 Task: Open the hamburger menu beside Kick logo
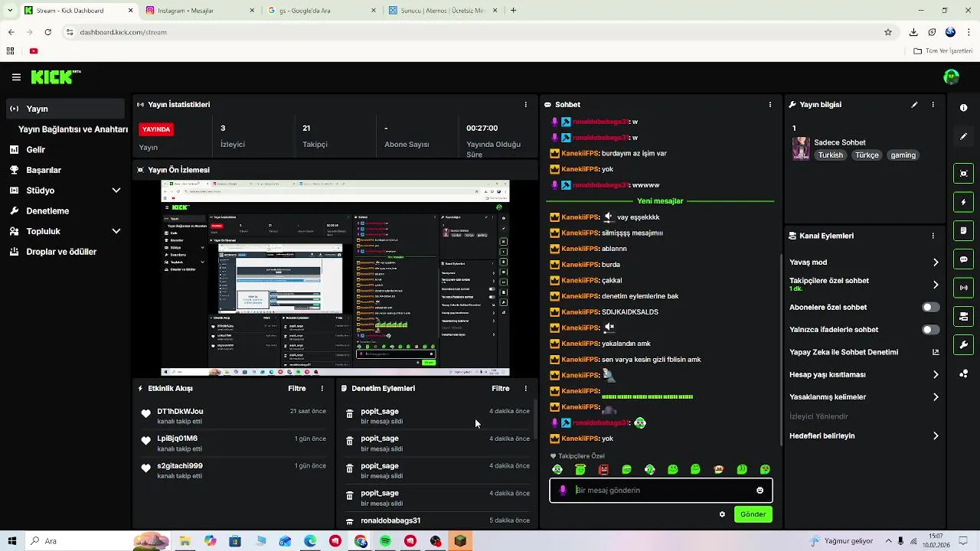pyautogui.click(x=16, y=77)
